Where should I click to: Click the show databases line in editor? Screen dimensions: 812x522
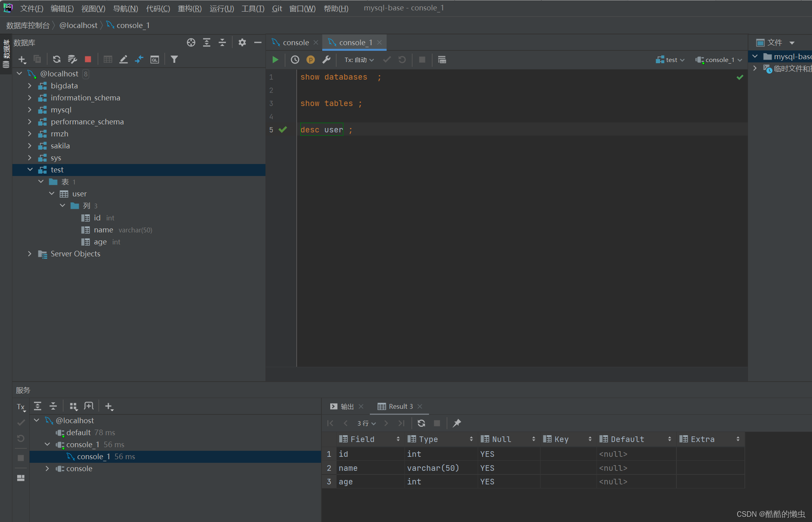pyautogui.click(x=341, y=77)
